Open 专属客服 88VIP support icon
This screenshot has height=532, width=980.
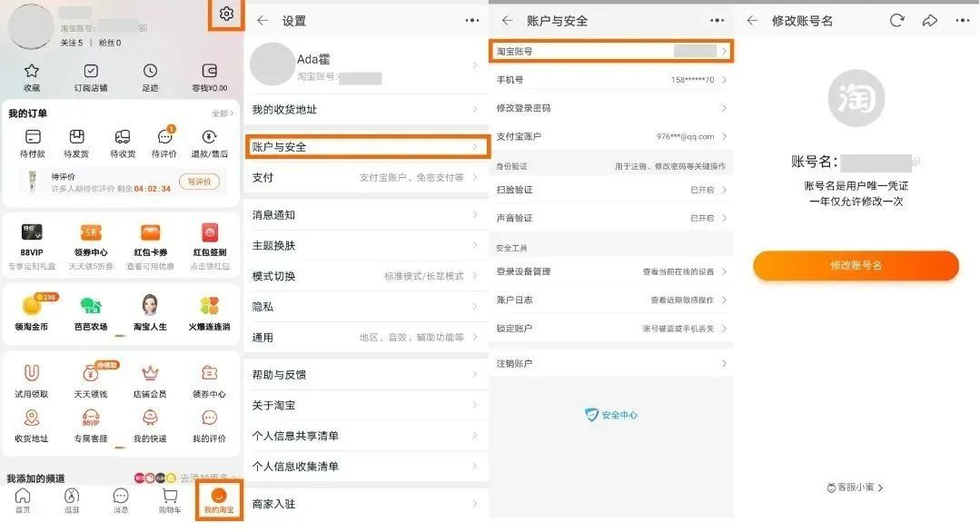pos(91,417)
